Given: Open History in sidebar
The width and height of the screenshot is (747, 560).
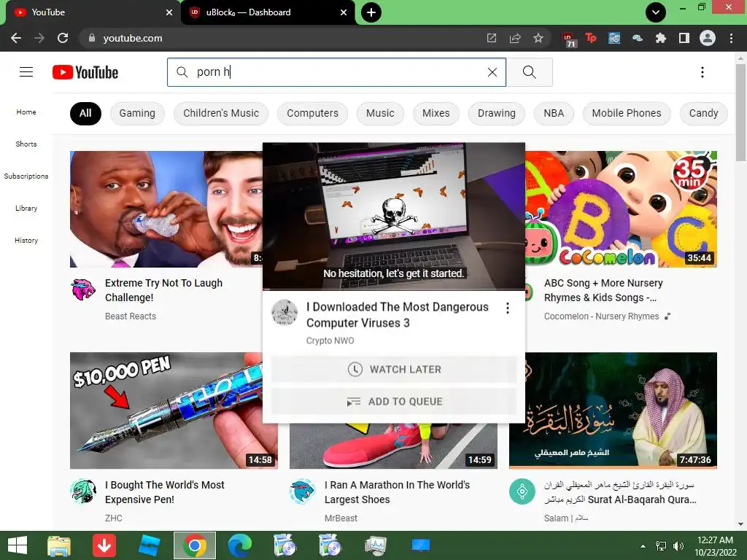Looking at the screenshot, I should click(26, 241).
